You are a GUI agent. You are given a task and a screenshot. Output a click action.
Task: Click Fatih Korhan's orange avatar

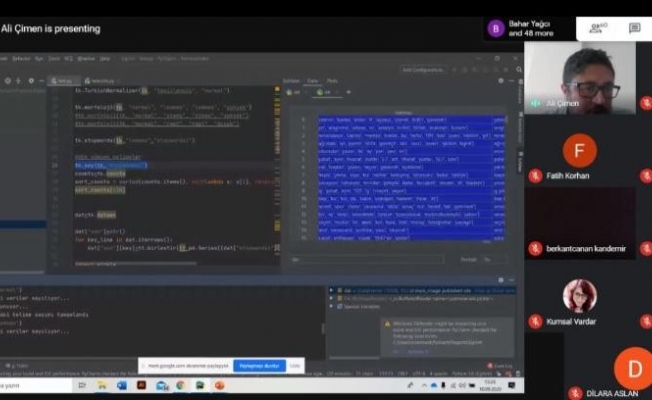(579, 150)
